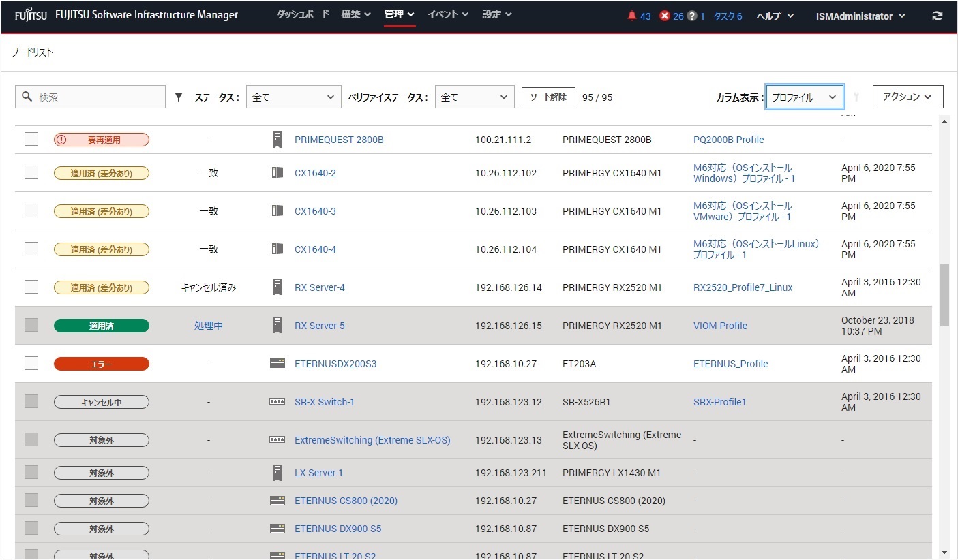Screen dimensions: 958x560
Task: Open the alarm bell notifications icon
Action: (x=631, y=16)
